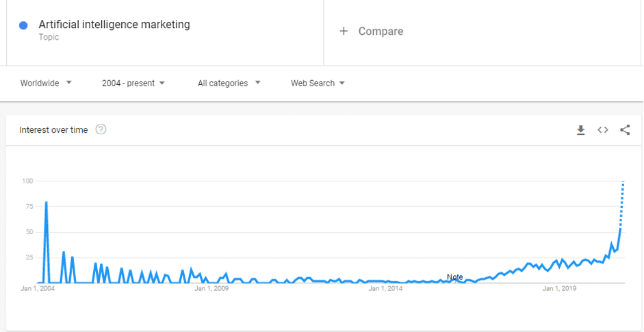Image resolution: width=644 pixels, height=332 pixels.
Task: Click the blue dot color indicator
Action: (x=24, y=25)
